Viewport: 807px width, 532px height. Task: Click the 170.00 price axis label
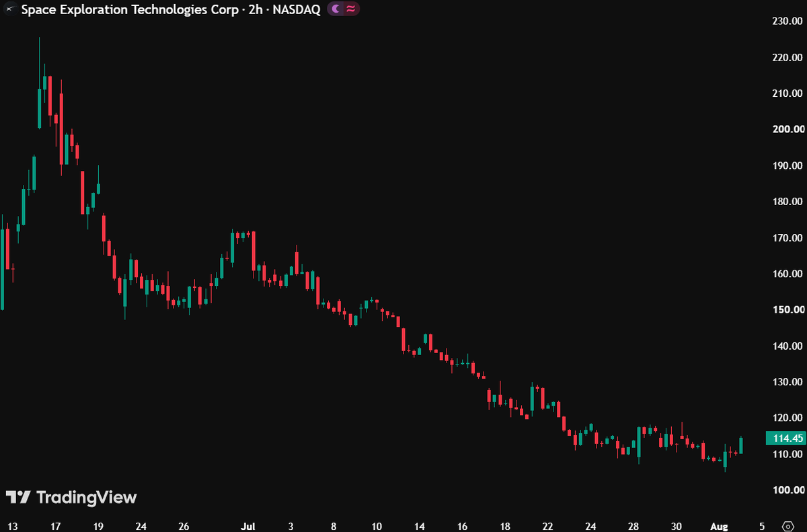point(789,237)
